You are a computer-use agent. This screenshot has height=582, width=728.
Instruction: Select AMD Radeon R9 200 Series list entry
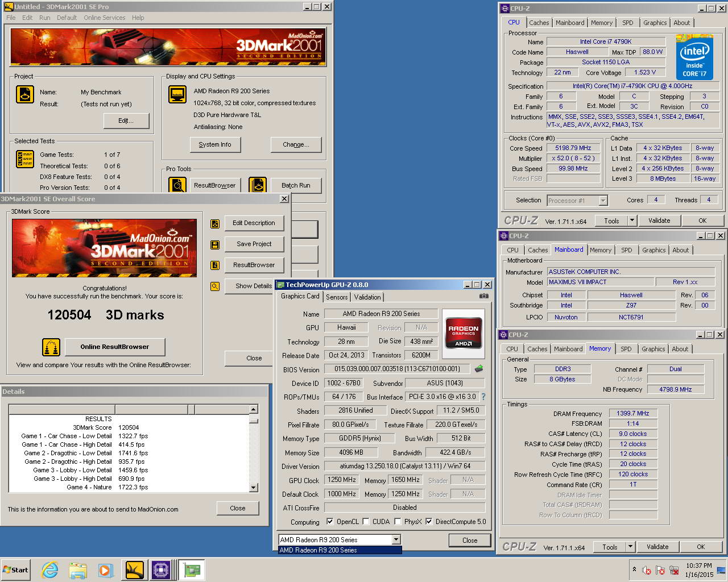pos(340,550)
